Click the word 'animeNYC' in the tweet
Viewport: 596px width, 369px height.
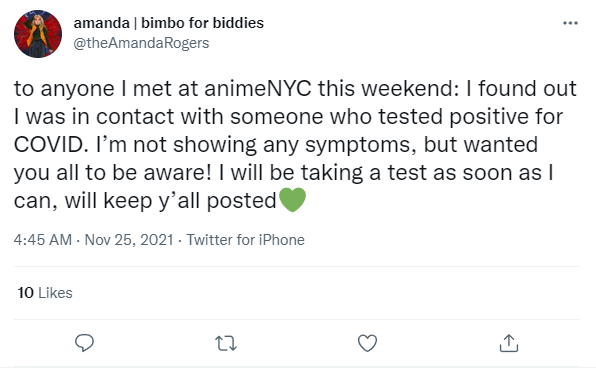click(258, 88)
